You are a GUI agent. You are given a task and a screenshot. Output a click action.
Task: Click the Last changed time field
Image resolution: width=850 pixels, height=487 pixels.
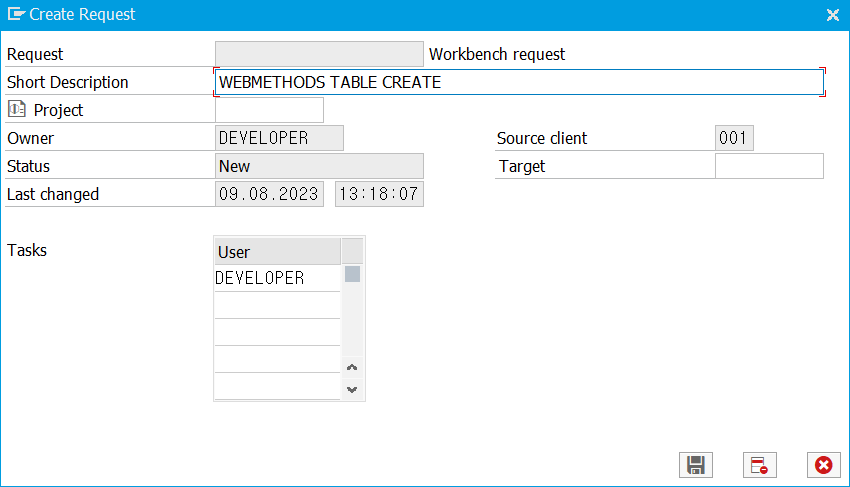pyautogui.click(x=379, y=194)
